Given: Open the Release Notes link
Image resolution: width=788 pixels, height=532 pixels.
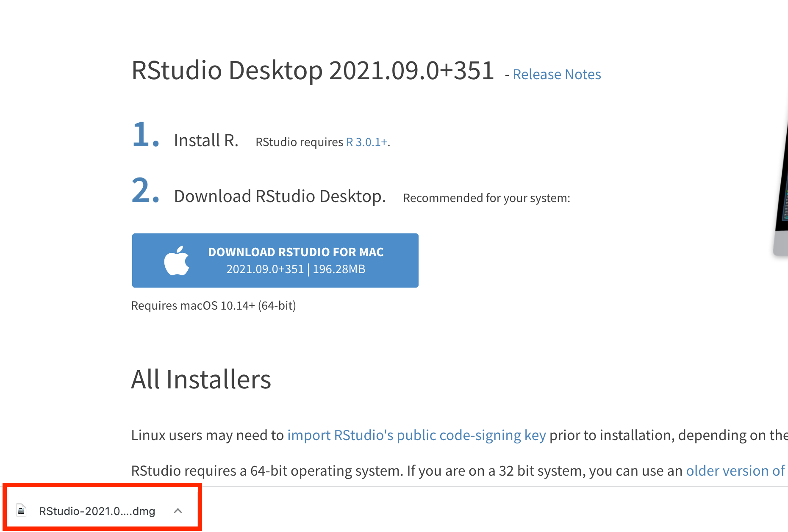Looking at the screenshot, I should pos(557,75).
